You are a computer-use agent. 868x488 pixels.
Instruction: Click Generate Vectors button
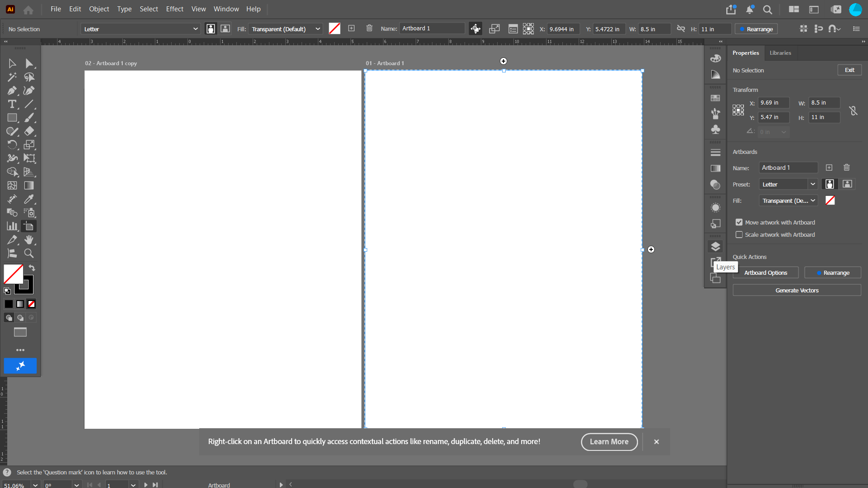(797, 290)
